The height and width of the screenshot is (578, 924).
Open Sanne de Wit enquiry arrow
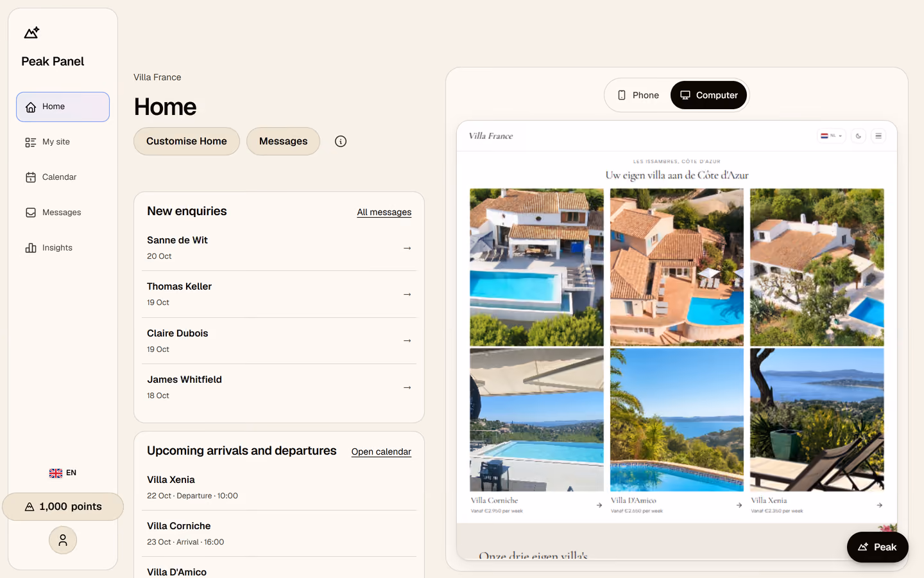(x=407, y=248)
